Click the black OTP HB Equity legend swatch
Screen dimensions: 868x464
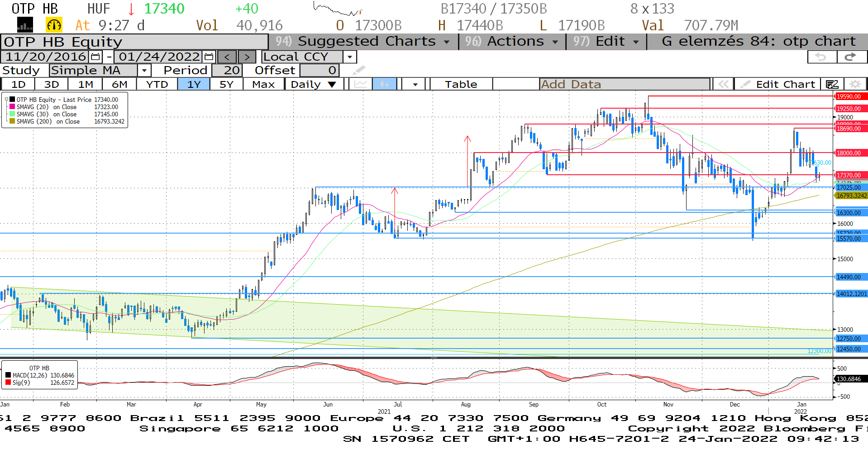(12, 100)
